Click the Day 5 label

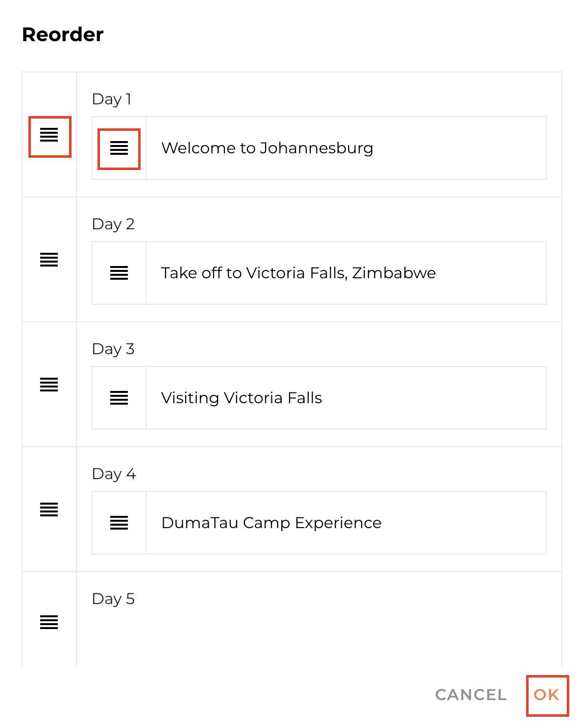[x=113, y=599]
